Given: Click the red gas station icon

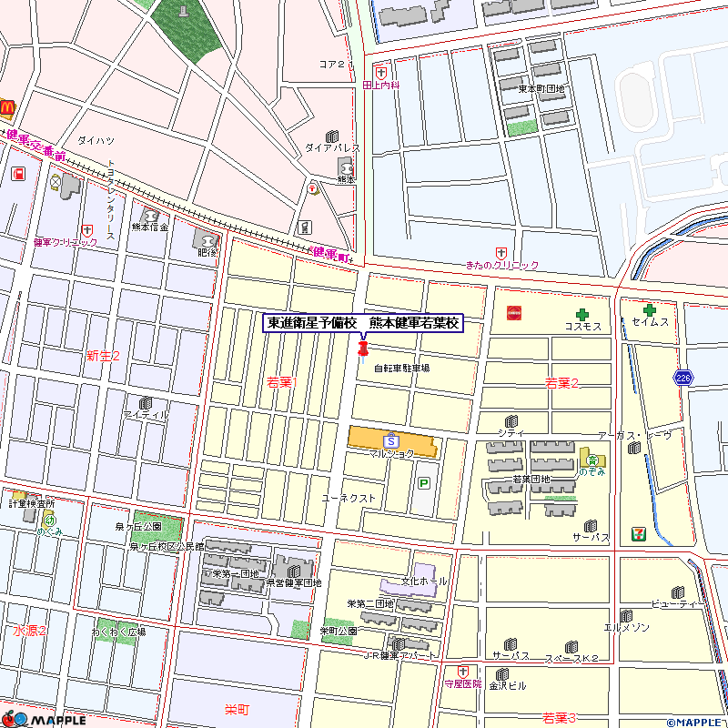Looking at the screenshot, I should coord(17,174).
